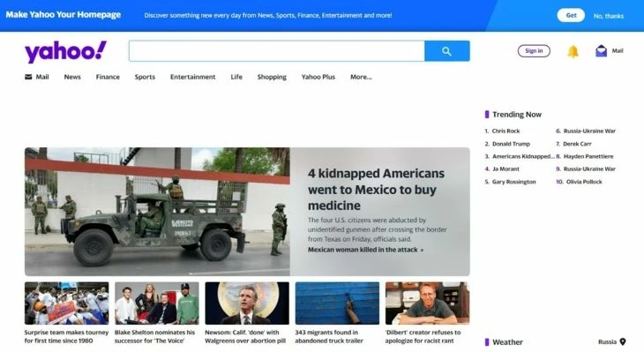Select trending topic Donald Trump
This screenshot has width=644, height=352.
[511, 144]
